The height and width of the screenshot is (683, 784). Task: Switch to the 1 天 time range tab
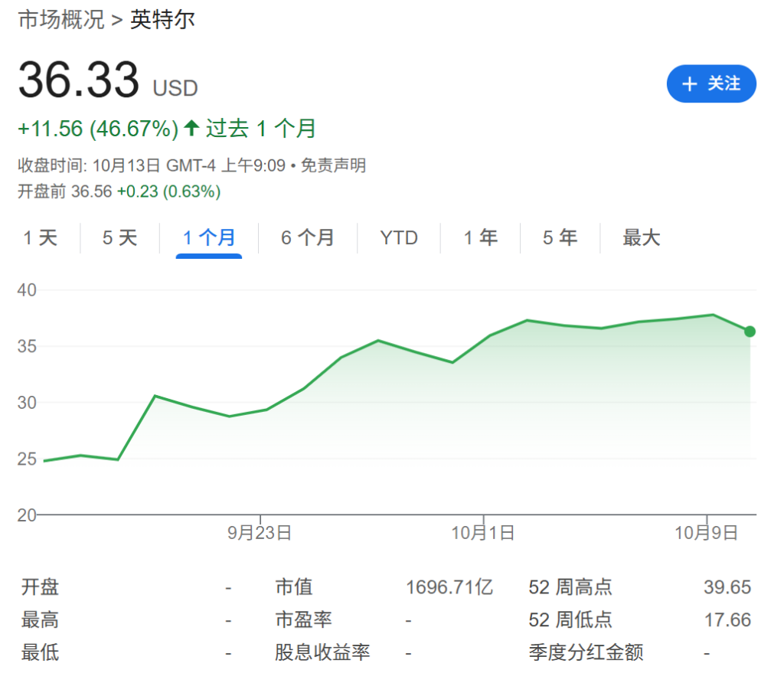(41, 238)
